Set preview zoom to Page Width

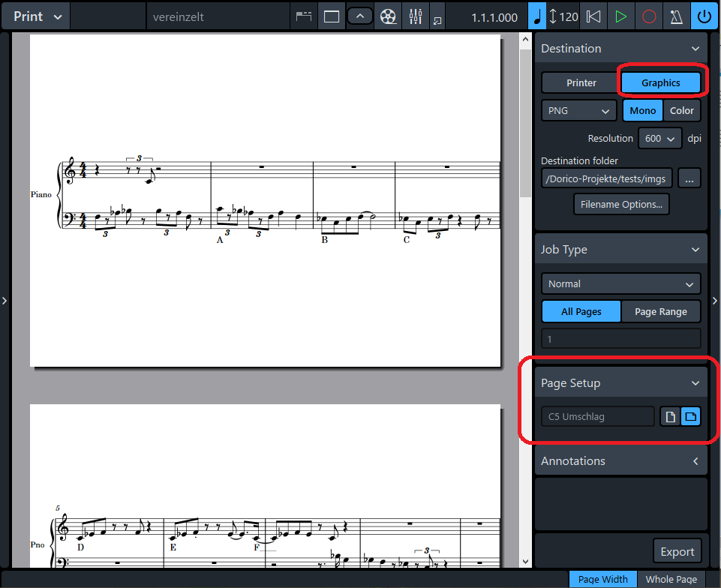click(602, 579)
